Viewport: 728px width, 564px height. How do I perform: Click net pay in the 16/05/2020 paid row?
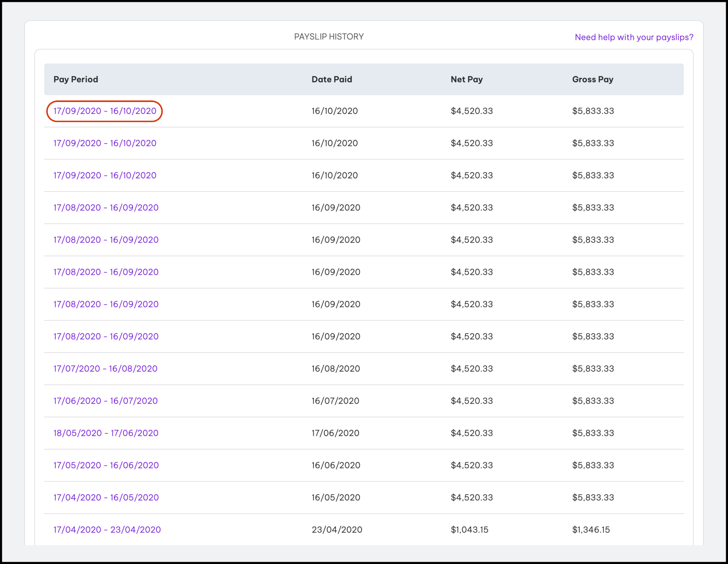[472, 497]
